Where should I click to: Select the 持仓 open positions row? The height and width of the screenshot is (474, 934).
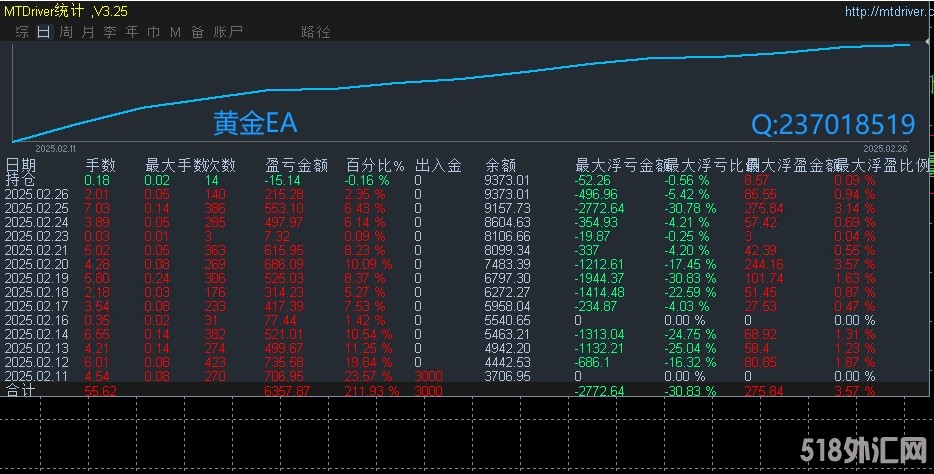click(20, 180)
